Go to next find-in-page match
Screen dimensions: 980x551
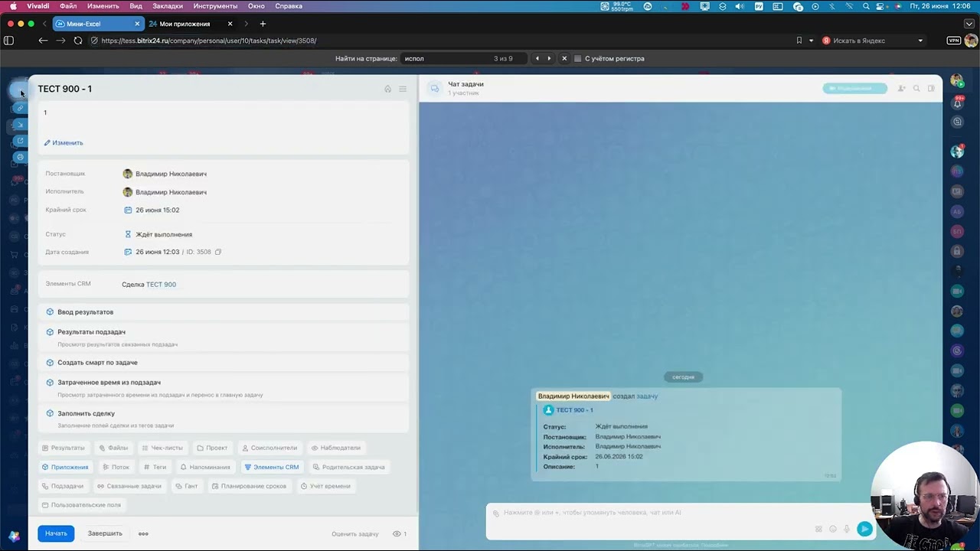coord(549,59)
